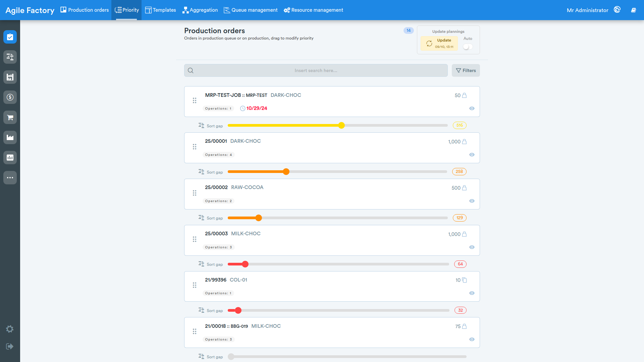Screen dimensions: 644x362
Task: Click drag handle of order 21/00018
Action: pos(195,331)
